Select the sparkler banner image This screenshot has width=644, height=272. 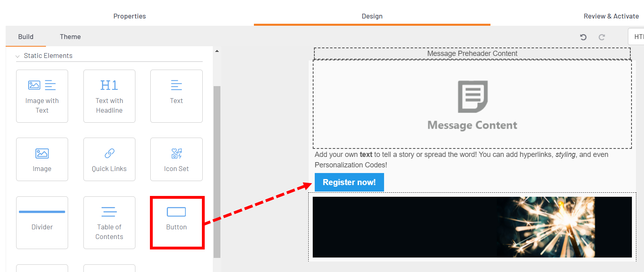[472, 227]
